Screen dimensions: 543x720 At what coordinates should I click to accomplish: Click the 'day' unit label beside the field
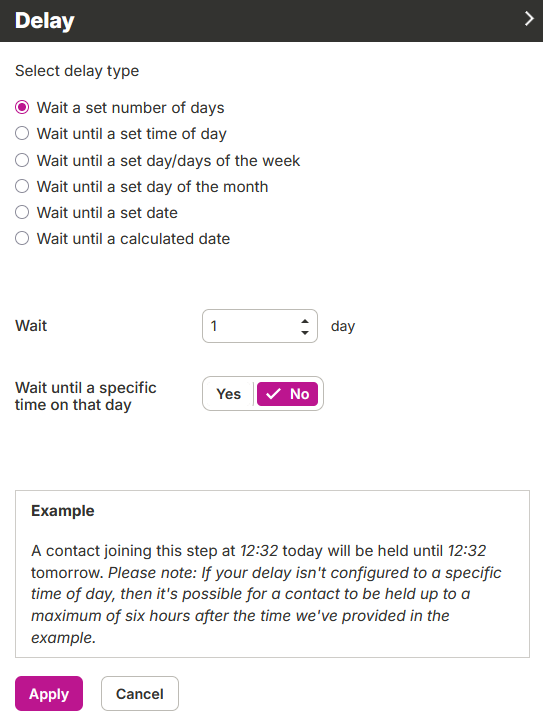[x=343, y=326]
